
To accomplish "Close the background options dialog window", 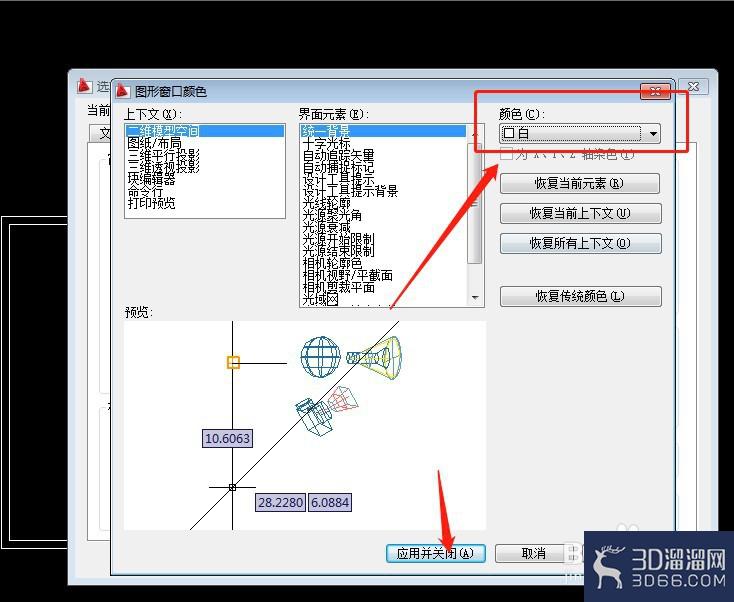I will point(693,87).
